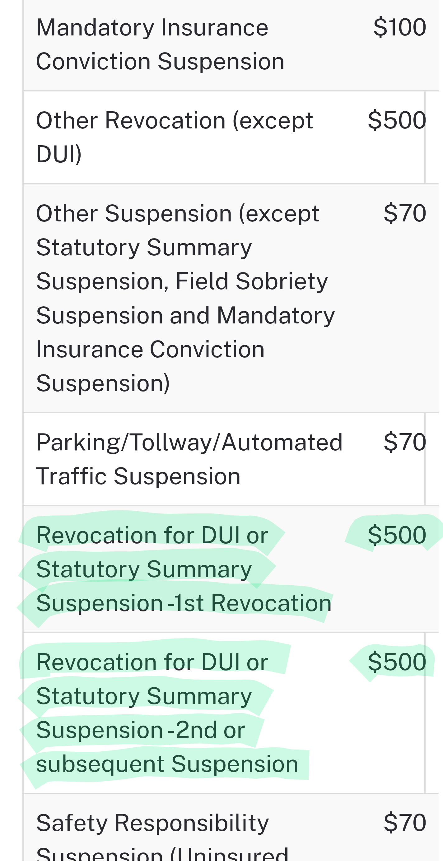Viewport: 443px width, 868px height.
Task: Click the Statutory Summary line under 2nd revocation
Action: coord(144,696)
